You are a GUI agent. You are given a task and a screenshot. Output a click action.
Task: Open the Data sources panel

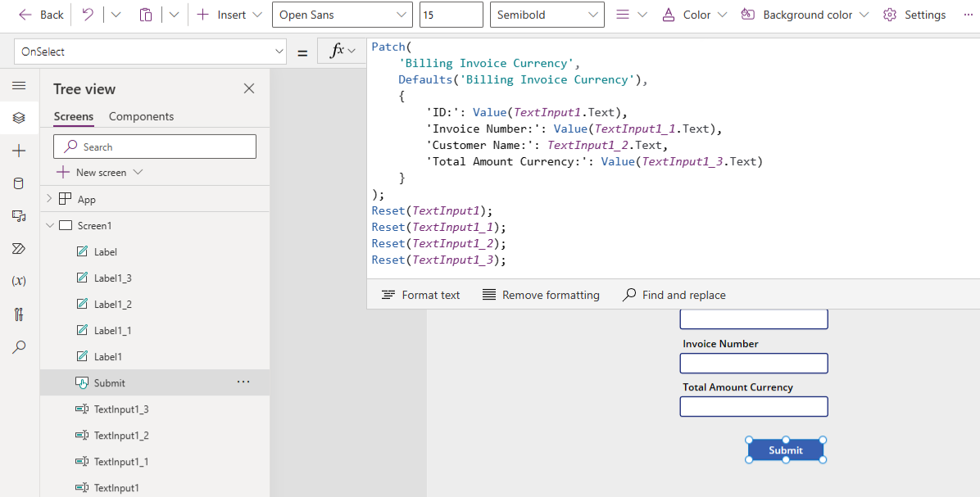pyautogui.click(x=20, y=183)
